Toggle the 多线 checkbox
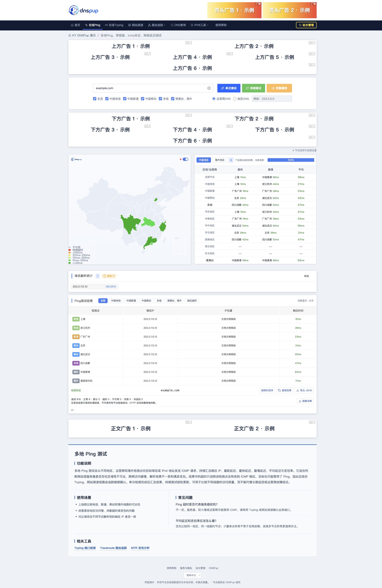The width and height of the screenshot is (382, 588). point(160,99)
